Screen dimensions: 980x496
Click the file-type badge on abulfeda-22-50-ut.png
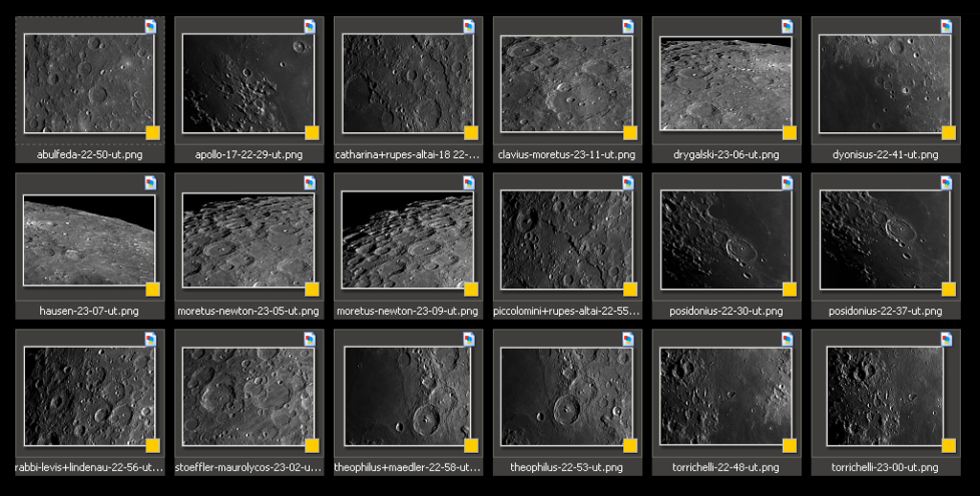tap(150, 27)
